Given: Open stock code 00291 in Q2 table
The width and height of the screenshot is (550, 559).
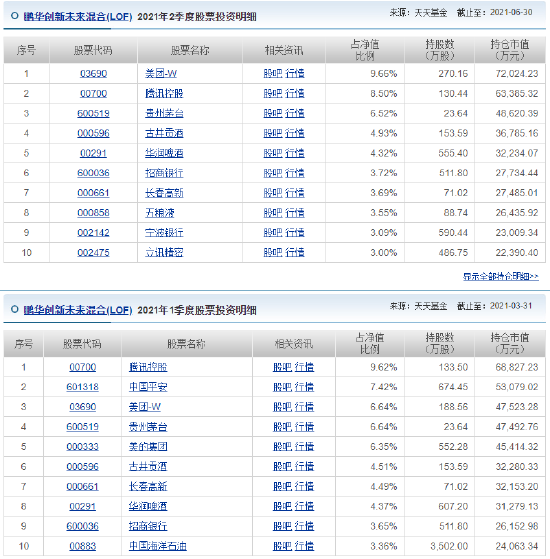Looking at the screenshot, I should 93,153.
